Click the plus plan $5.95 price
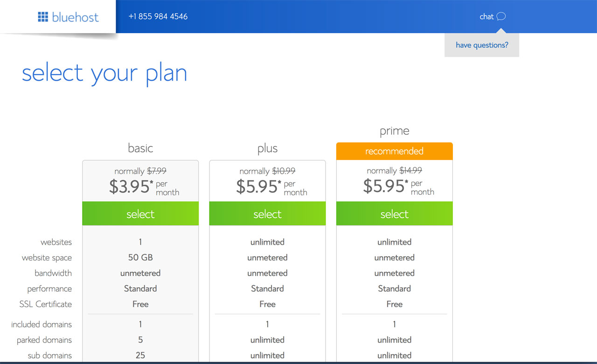597x364 pixels. (x=271, y=187)
